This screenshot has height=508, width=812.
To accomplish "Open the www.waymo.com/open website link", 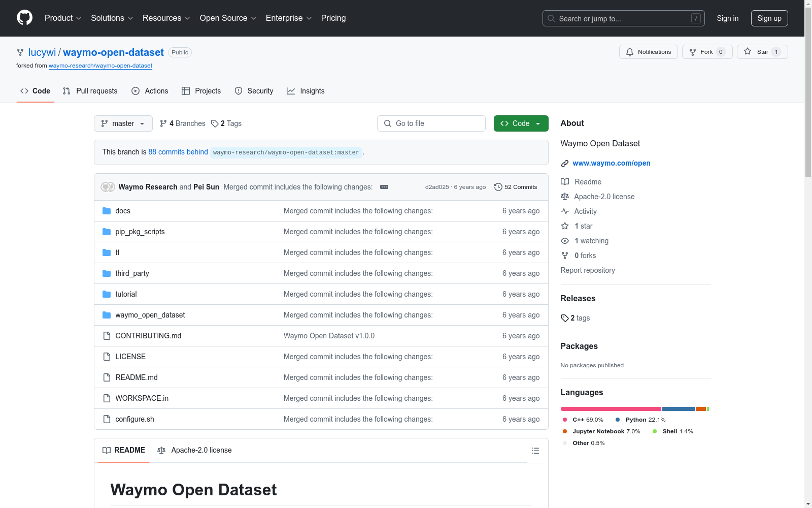I will click(612, 163).
